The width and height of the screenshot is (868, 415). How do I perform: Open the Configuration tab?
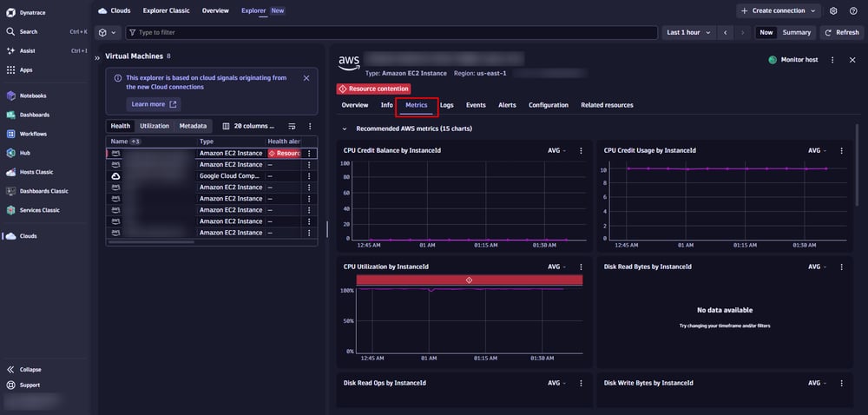[x=549, y=105]
